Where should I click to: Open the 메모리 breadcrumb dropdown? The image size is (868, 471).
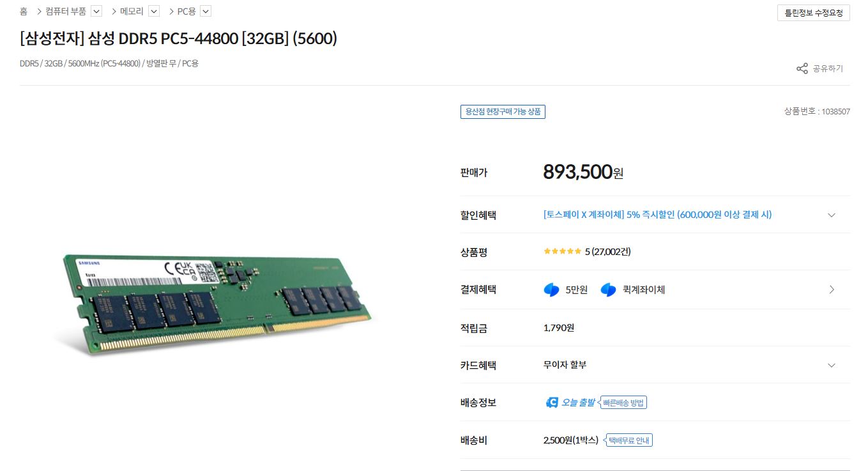(x=154, y=12)
